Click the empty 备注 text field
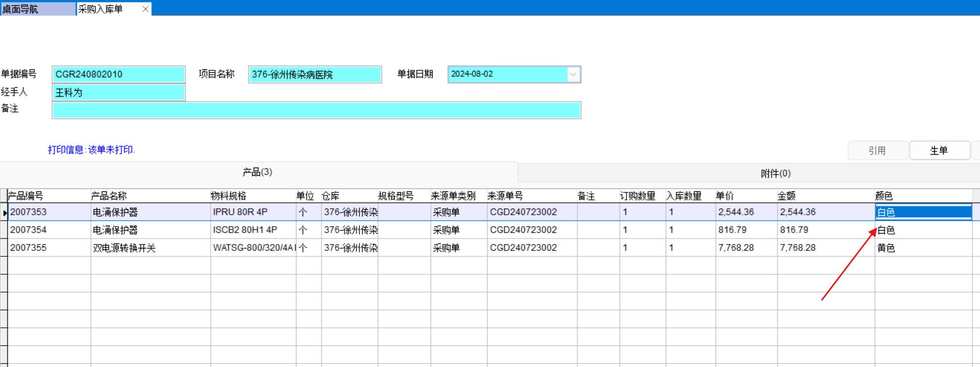The width and height of the screenshot is (980, 367). pos(316,110)
